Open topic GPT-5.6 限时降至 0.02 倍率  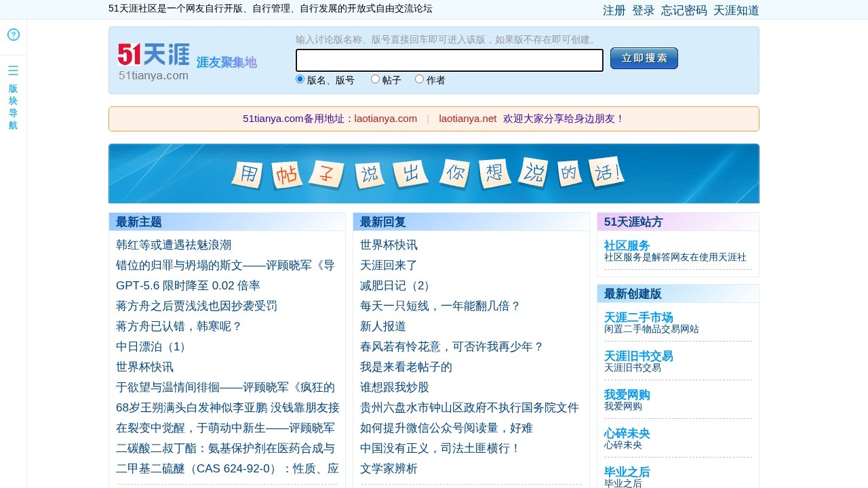pyautogui.click(x=188, y=285)
